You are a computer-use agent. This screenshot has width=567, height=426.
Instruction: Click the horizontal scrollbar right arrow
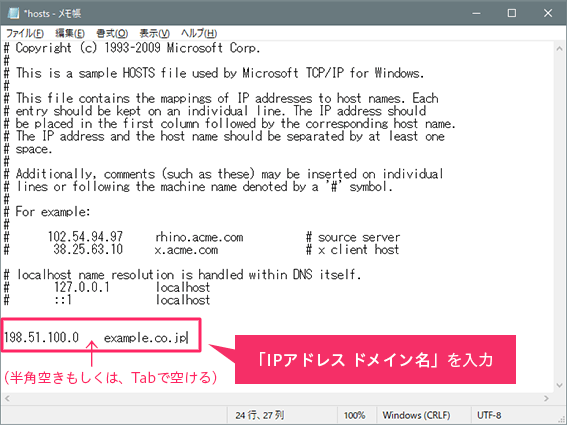pos(546,398)
